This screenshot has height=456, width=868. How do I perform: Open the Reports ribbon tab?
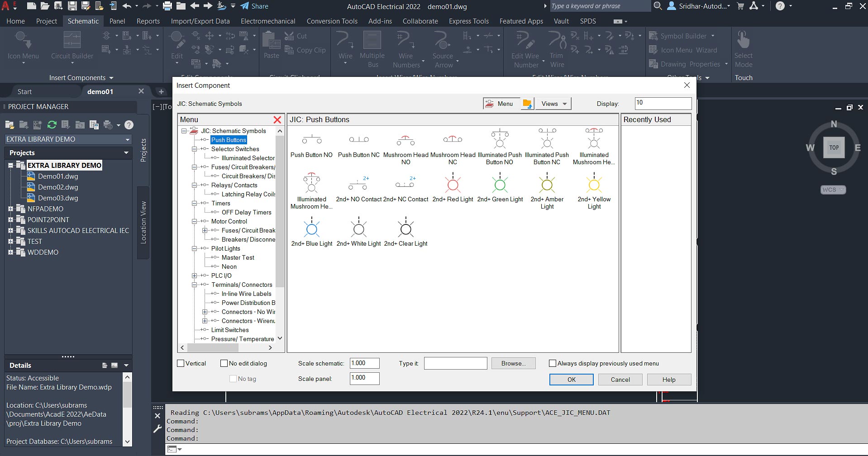(148, 21)
